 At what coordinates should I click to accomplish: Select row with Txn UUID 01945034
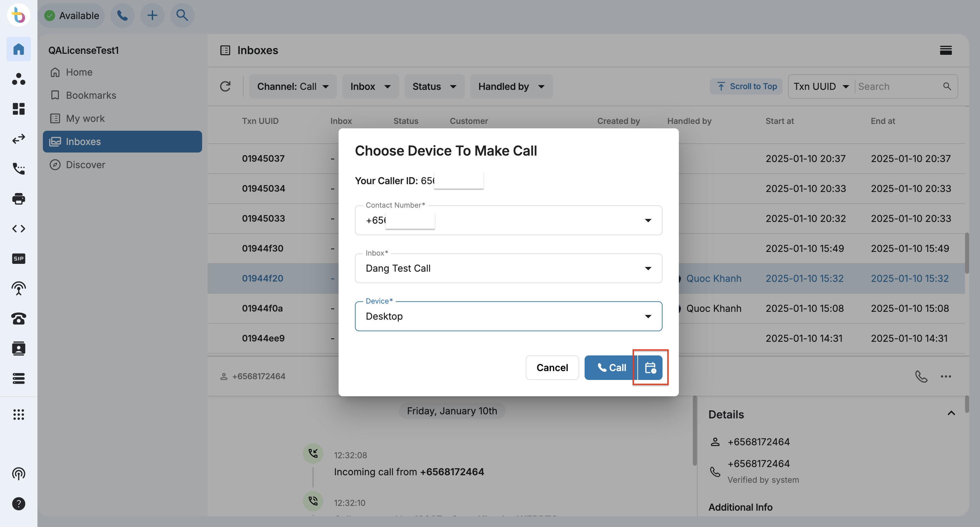(586, 188)
